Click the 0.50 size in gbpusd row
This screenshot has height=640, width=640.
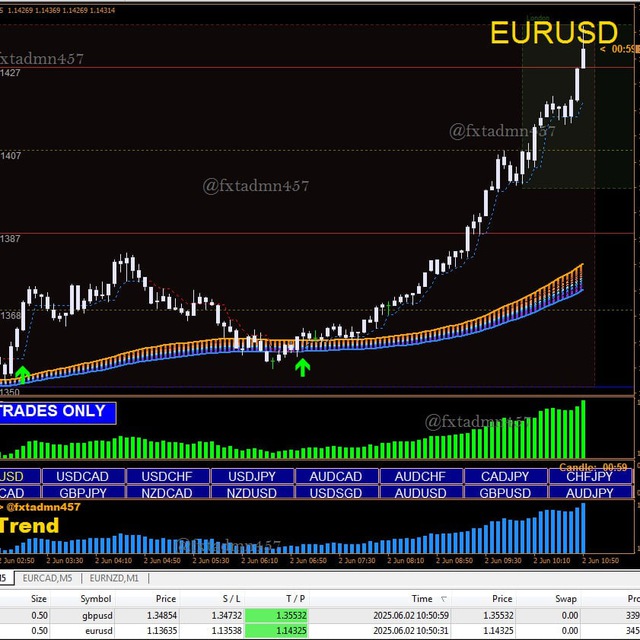(x=40, y=616)
